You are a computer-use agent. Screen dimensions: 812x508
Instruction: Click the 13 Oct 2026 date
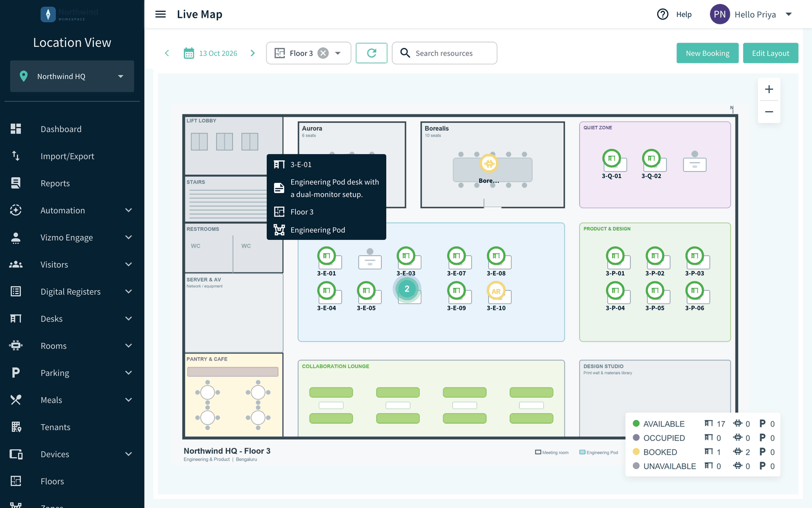[218, 53]
